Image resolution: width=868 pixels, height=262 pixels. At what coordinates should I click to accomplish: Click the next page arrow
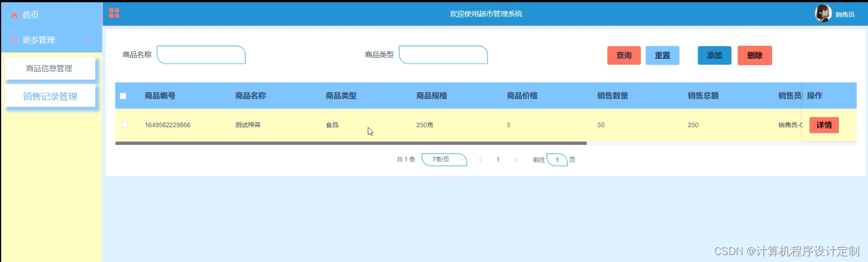[515, 160]
